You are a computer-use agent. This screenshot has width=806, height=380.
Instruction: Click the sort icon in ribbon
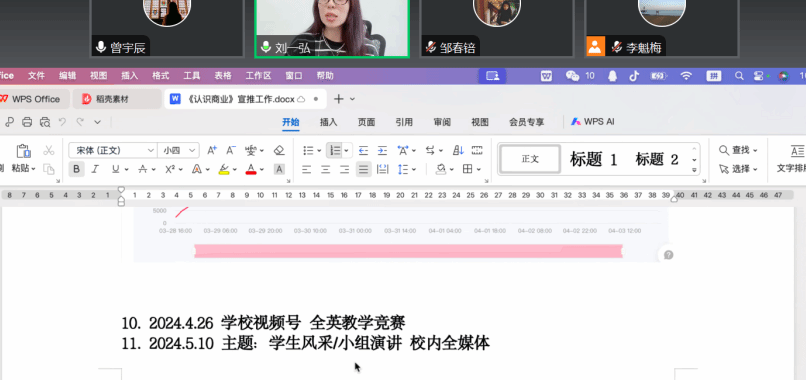click(x=458, y=150)
